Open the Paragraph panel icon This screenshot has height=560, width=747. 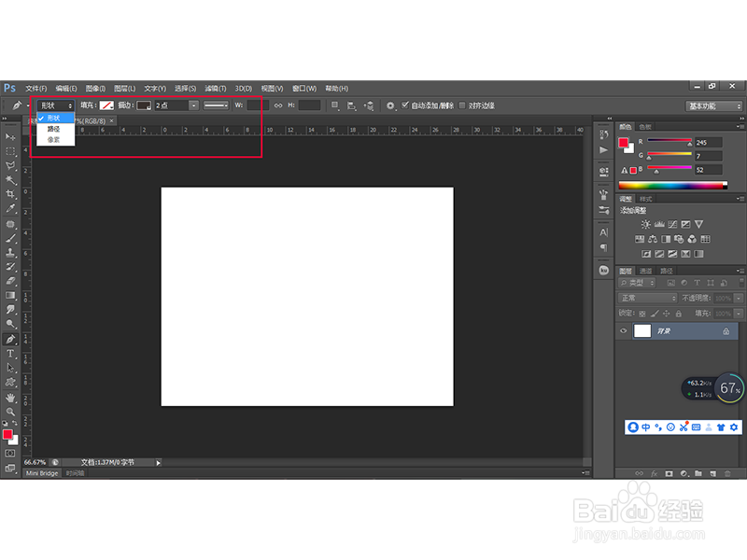[x=603, y=247]
